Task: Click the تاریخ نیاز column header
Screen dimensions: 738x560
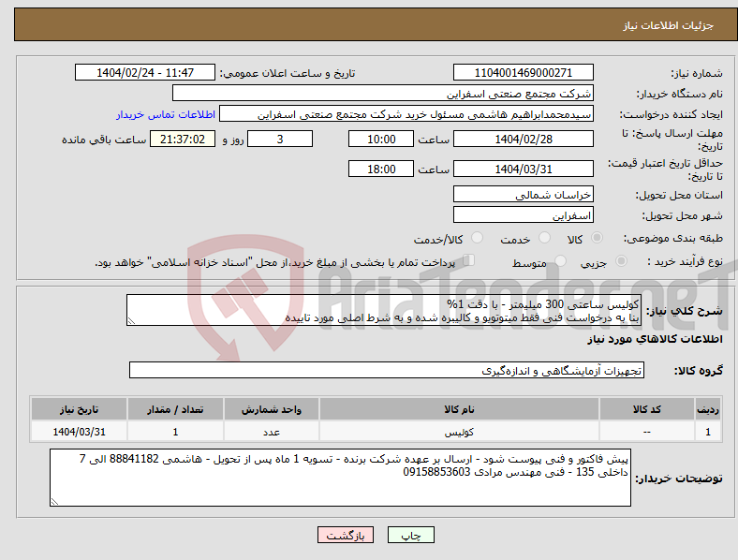Action: (79, 409)
